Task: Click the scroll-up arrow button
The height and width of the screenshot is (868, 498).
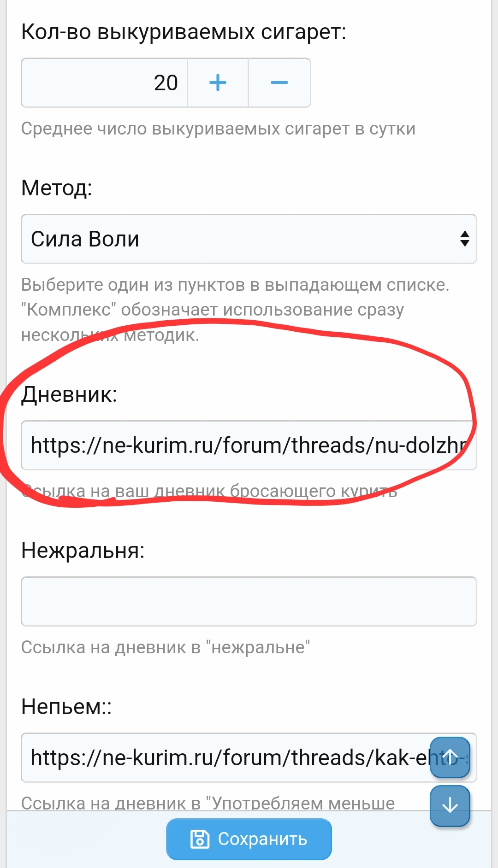Action: (x=450, y=757)
